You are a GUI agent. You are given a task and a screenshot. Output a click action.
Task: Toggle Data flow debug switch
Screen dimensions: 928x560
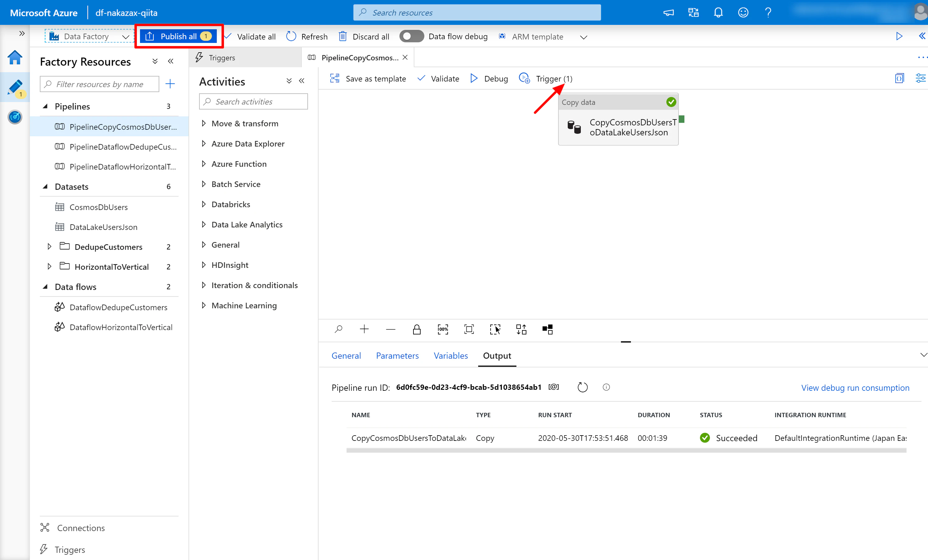(411, 36)
